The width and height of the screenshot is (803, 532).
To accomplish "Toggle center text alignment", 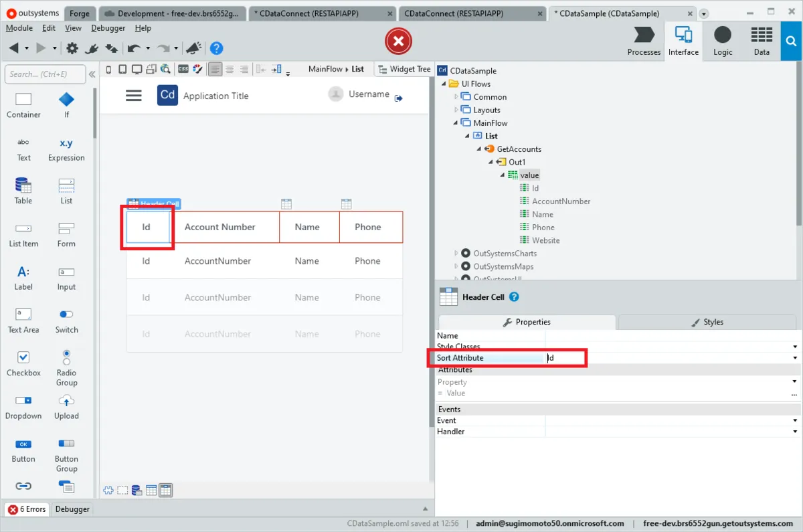I will 230,69.
